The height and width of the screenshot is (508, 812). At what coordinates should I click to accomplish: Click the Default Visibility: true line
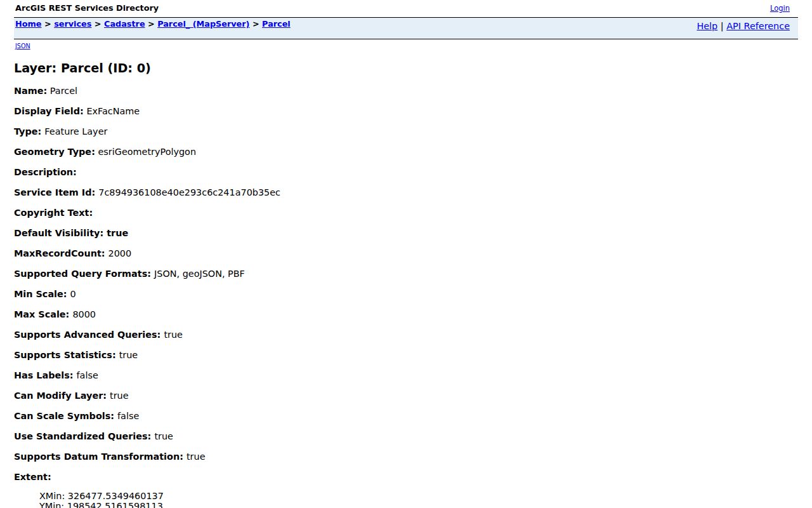71,233
